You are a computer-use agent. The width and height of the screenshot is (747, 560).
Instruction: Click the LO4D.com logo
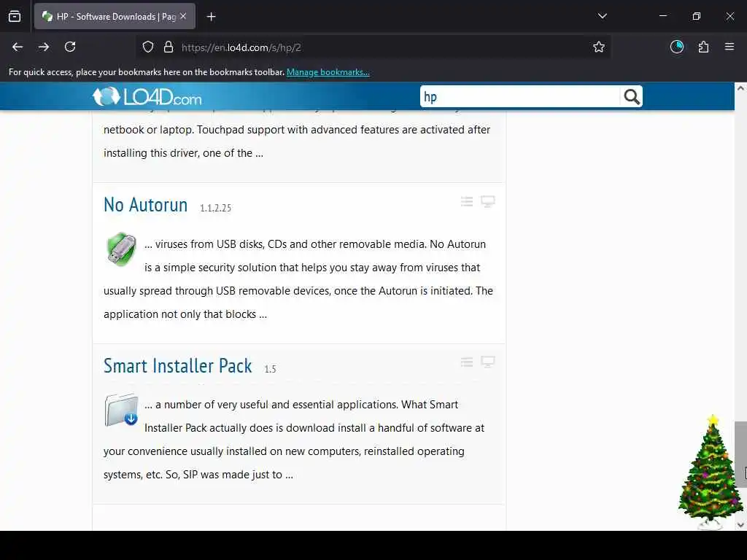147,97
